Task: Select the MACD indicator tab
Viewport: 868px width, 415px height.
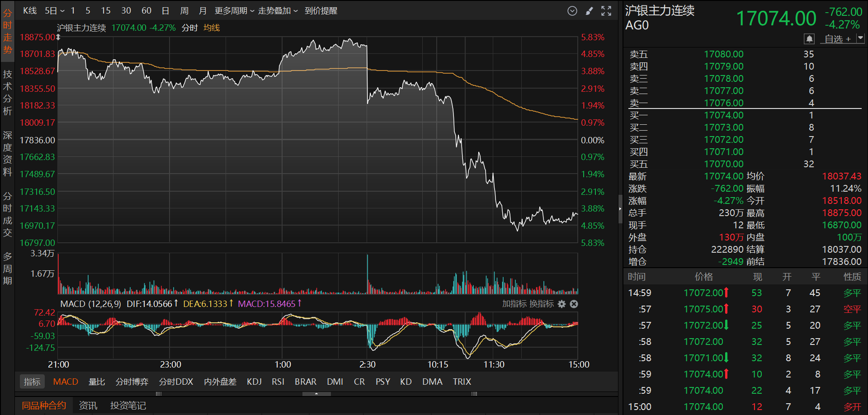Action: (66, 382)
